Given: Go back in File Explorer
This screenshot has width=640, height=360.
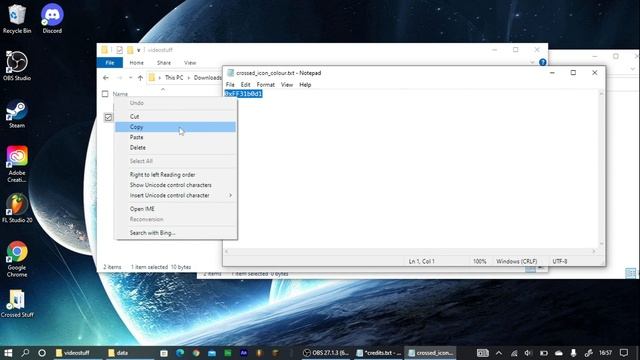Looking at the screenshot, I should click(106, 78).
